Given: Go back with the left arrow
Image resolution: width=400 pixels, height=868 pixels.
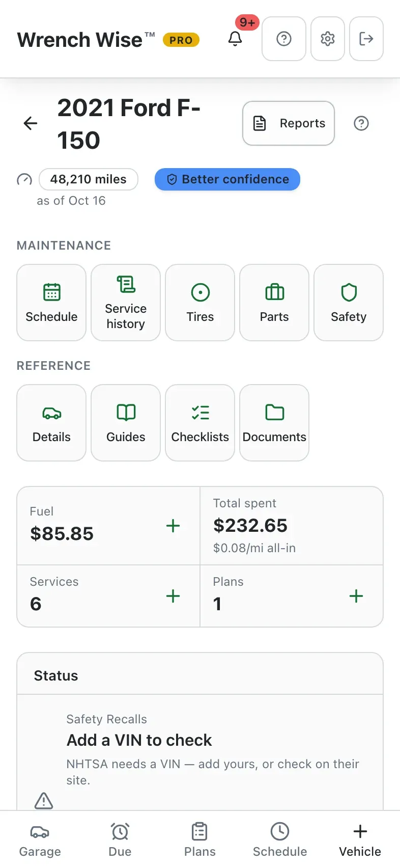Looking at the screenshot, I should pos(31,123).
